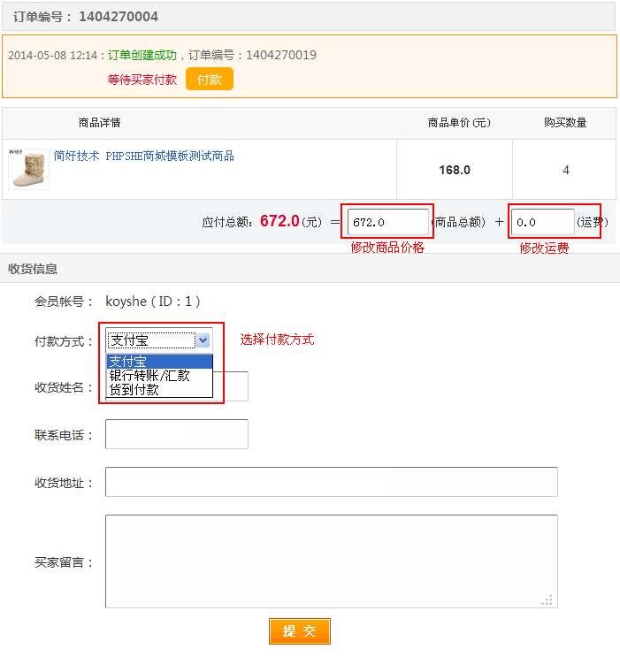Screen dimensions: 620x672
Task: Click the 购买数量 column header
Action: pyautogui.click(x=564, y=123)
